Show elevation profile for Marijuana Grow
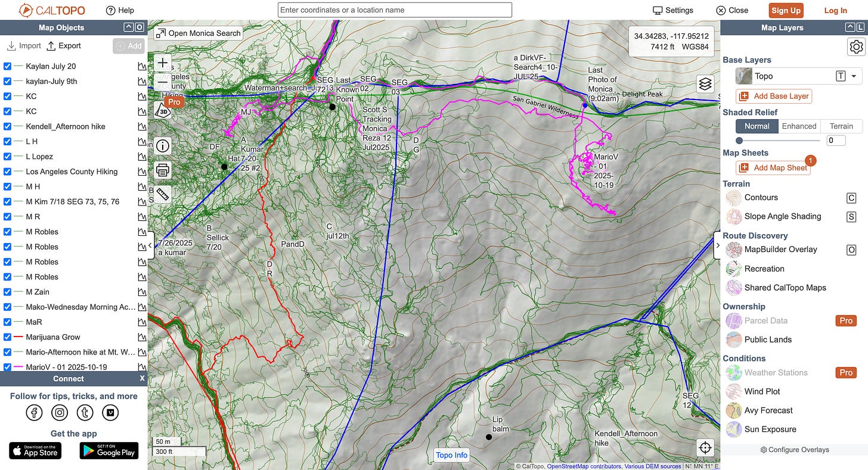 [x=142, y=337]
